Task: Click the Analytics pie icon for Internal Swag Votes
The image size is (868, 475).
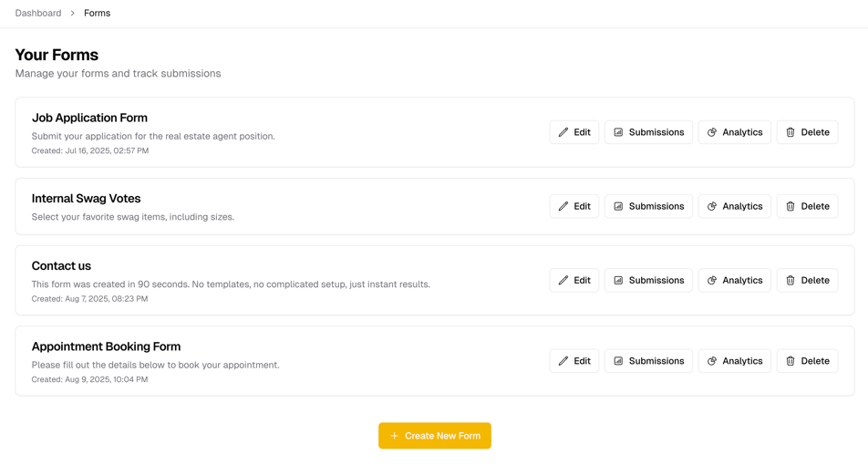Action: (712, 206)
